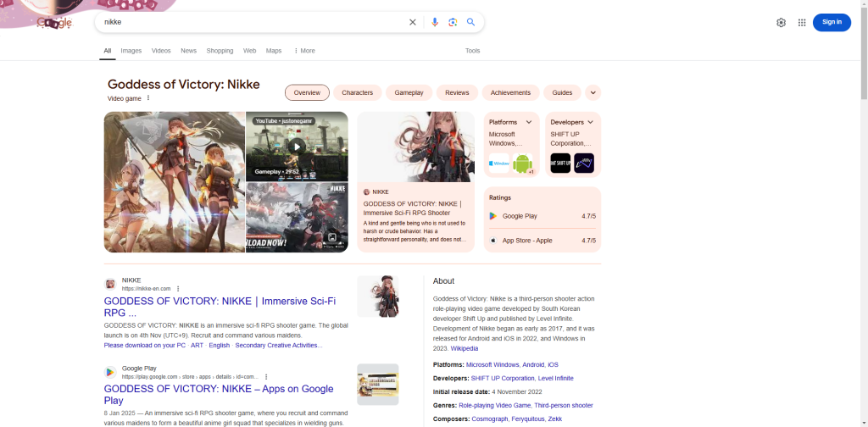Select the Characters chip
The height and width of the screenshot is (427, 868).
click(x=357, y=92)
